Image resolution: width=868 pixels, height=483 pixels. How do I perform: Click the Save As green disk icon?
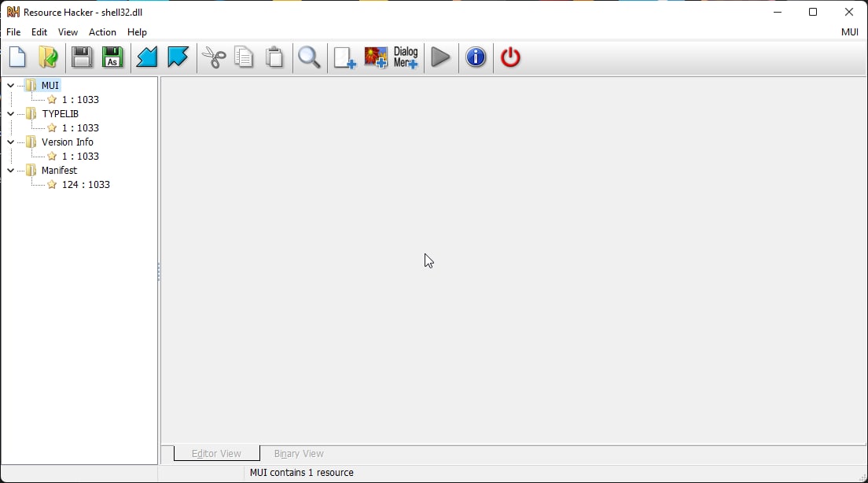112,57
